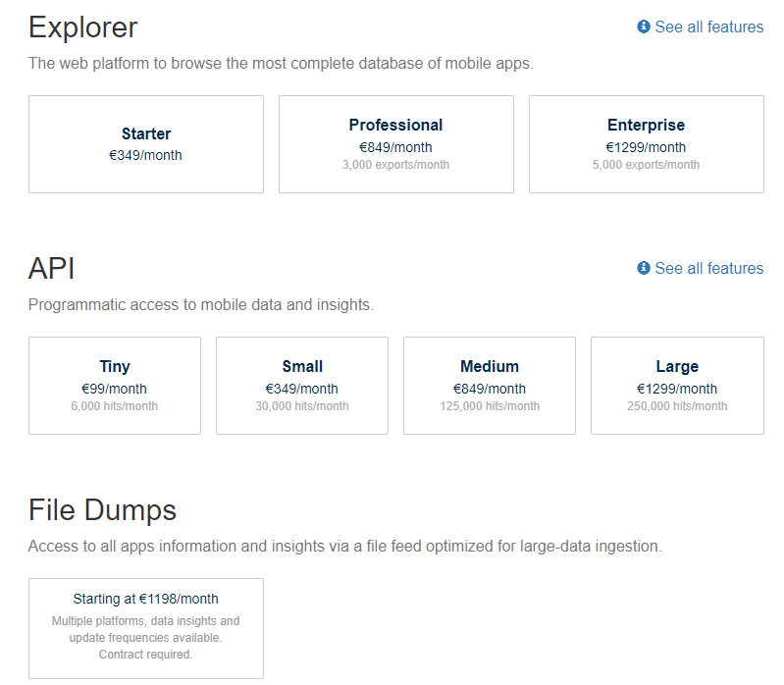
Task: Click the €349/month Starter price text
Action: (145, 155)
